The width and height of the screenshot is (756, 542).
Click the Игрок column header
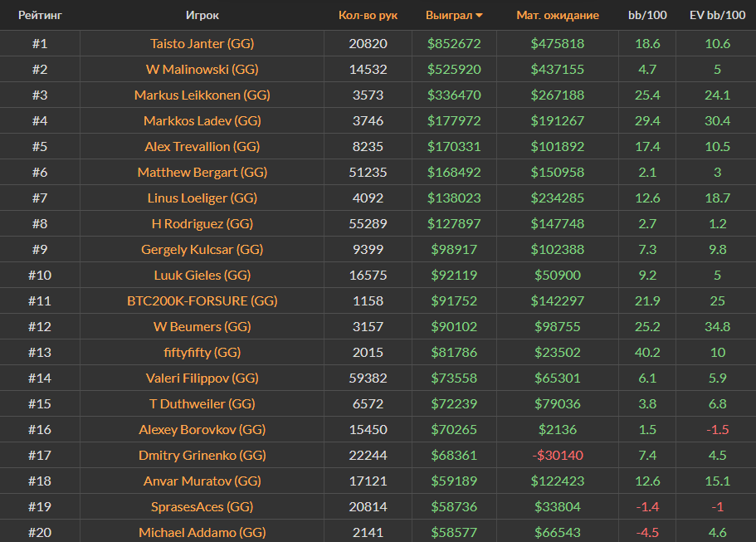point(202,15)
